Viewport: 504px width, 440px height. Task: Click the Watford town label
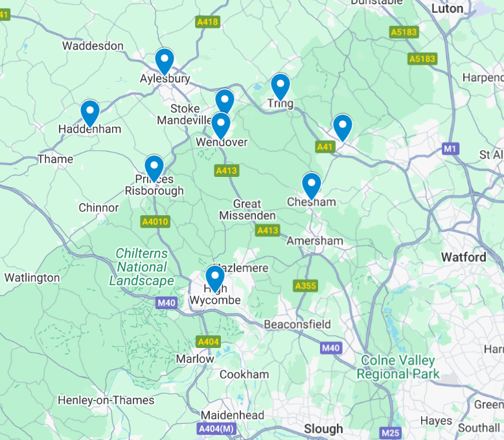pyautogui.click(x=463, y=257)
